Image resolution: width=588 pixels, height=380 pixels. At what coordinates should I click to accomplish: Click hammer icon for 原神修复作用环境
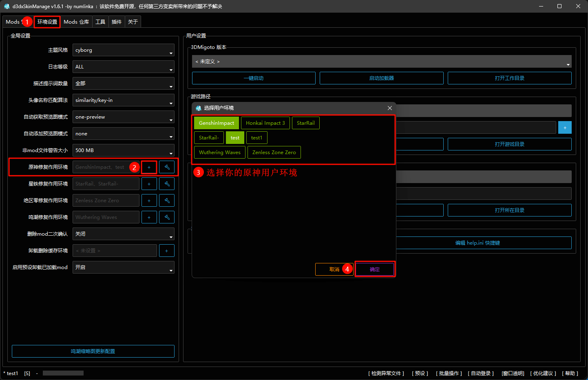pyautogui.click(x=167, y=167)
